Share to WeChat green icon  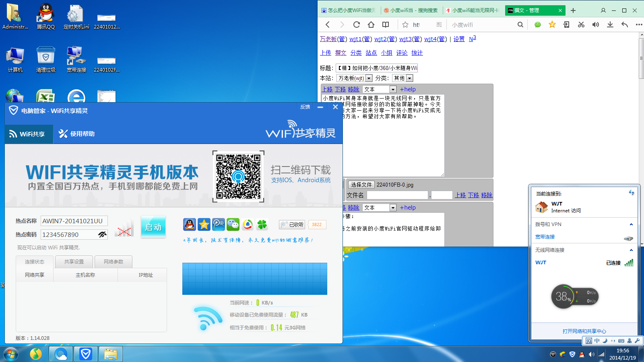[x=233, y=224]
